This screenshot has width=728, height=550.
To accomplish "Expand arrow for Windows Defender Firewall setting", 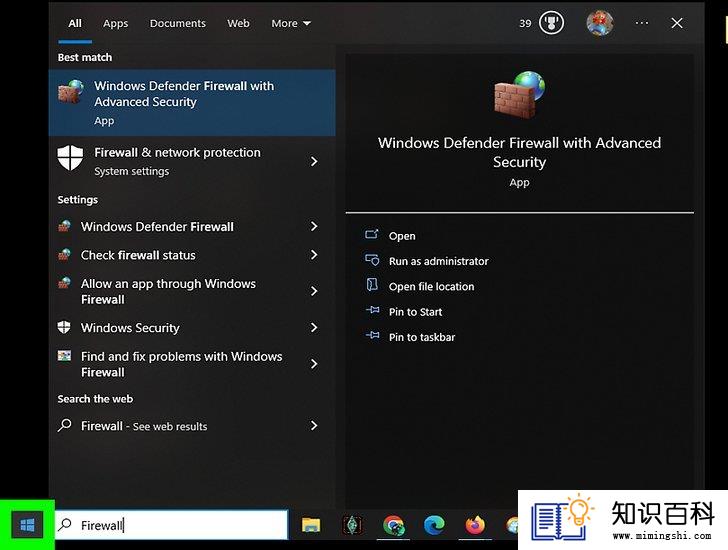I will pyautogui.click(x=314, y=226).
